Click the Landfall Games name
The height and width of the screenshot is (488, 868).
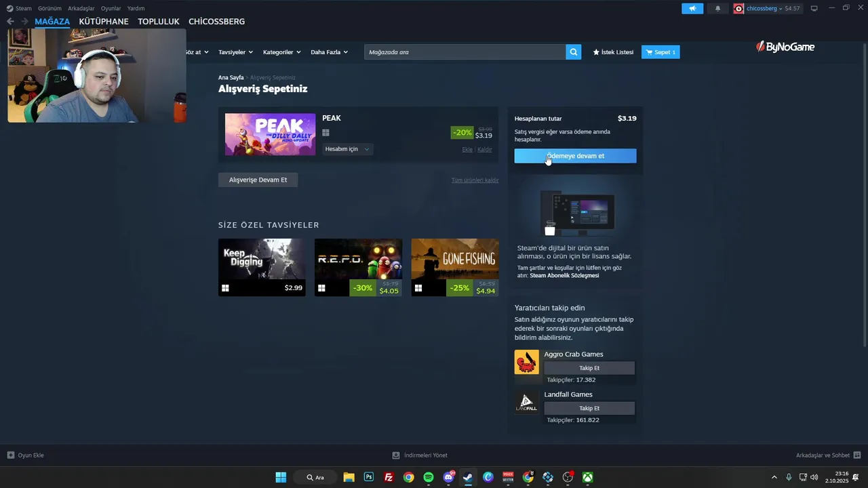coord(568,394)
